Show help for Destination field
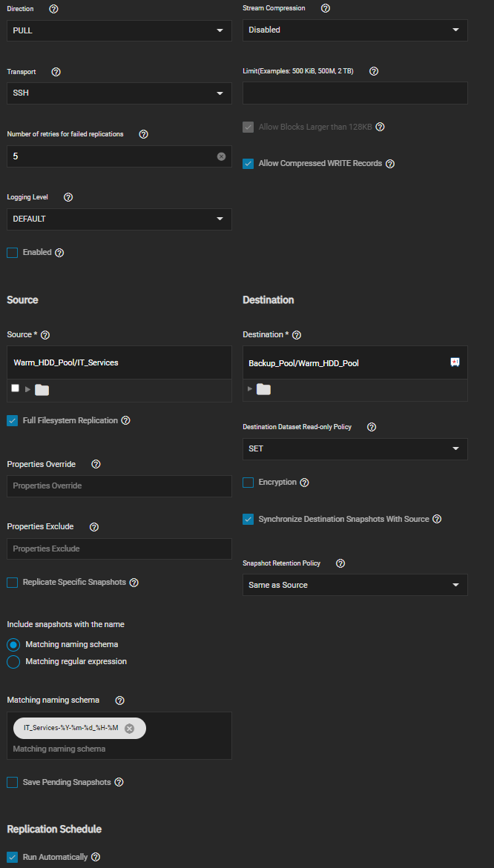This screenshot has width=494, height=868. point(296,335)
